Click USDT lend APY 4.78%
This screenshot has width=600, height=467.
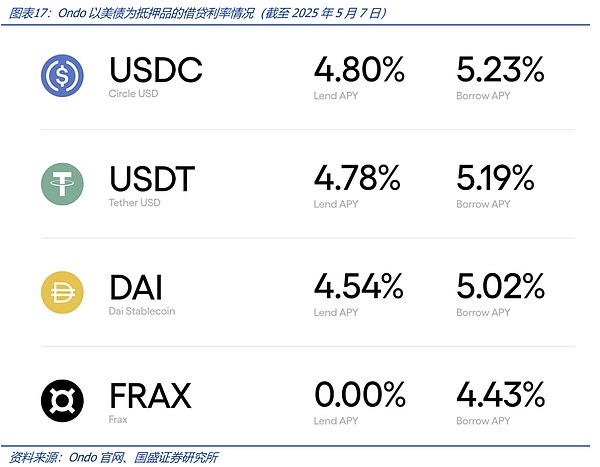coord(357,179)
